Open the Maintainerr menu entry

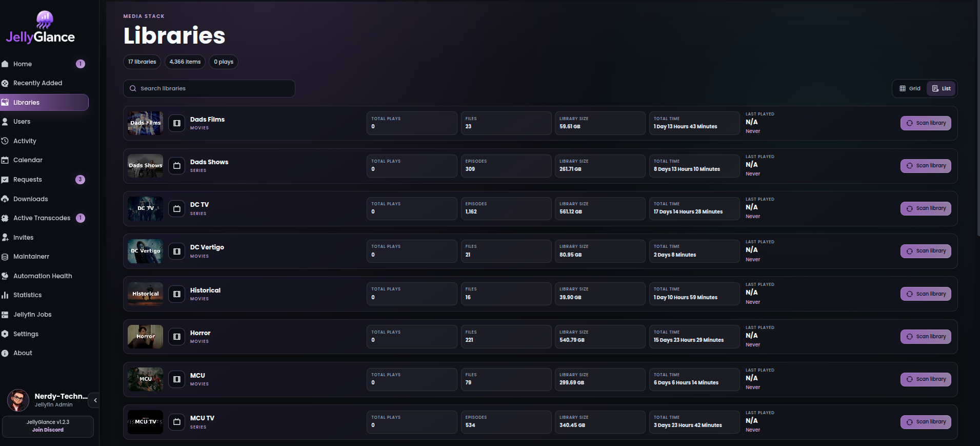31,257
